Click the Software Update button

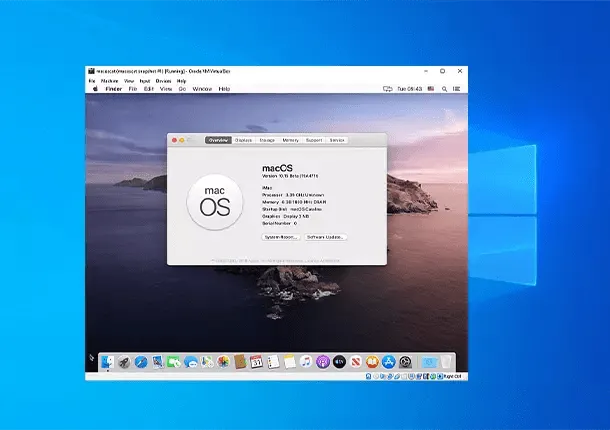pos(325,237)
